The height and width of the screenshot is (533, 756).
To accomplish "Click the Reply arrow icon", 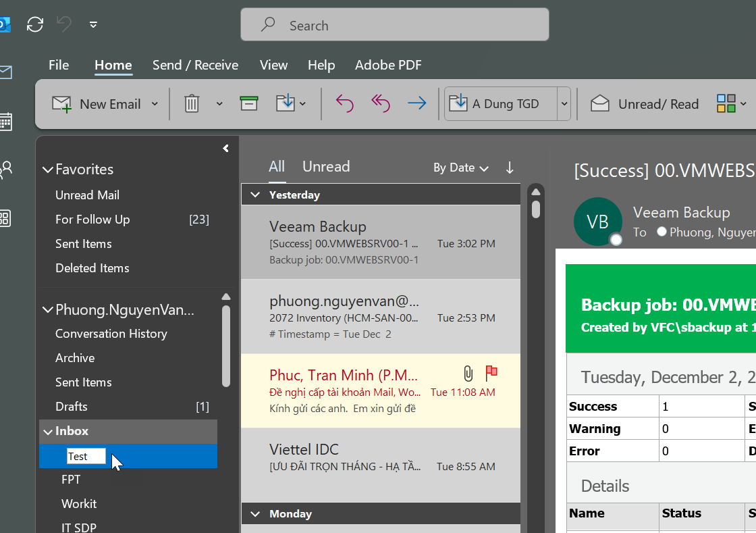I will coord(345,103).
